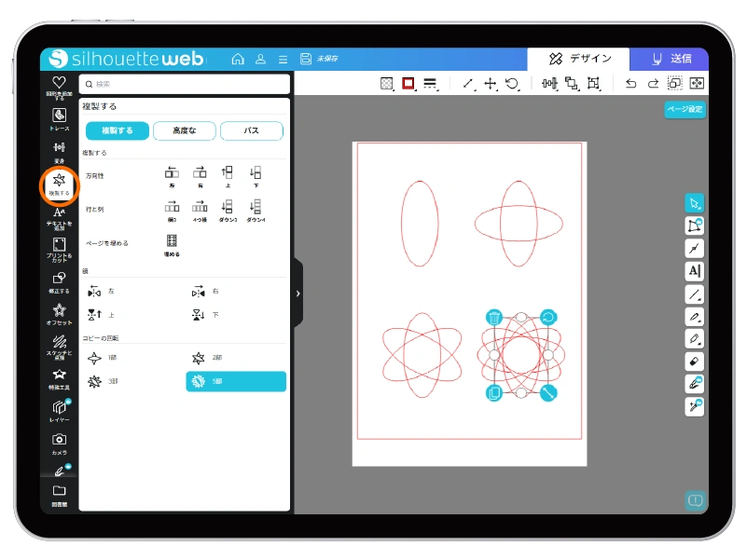Collapse the side panel with chevron handle
This screenshot has height=560, width=747.
297,294
